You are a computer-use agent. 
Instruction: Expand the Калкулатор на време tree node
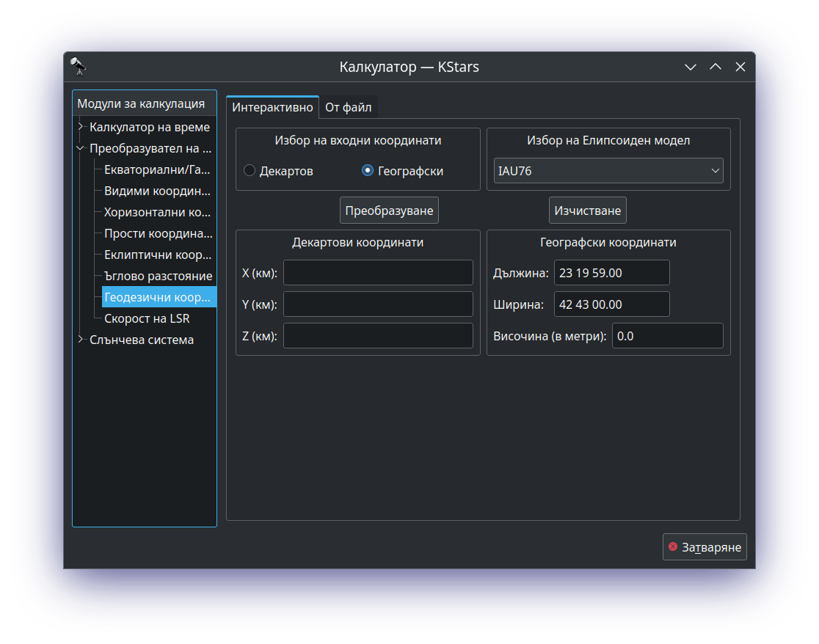(x=81, y=127)
